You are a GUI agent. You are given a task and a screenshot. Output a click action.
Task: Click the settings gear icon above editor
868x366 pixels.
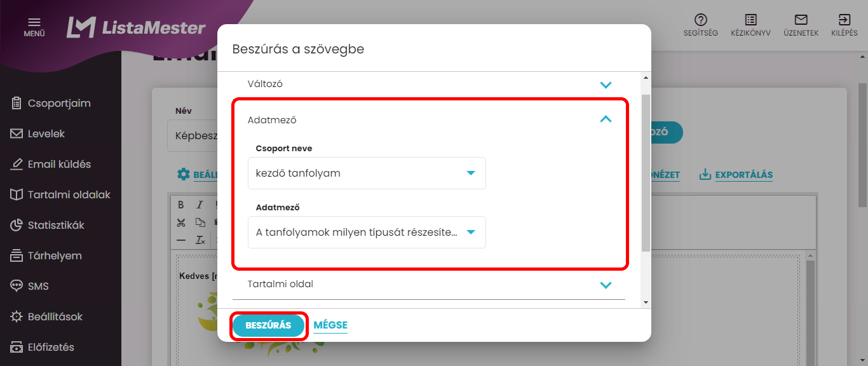pyautogui.click(x=184, y=175)
